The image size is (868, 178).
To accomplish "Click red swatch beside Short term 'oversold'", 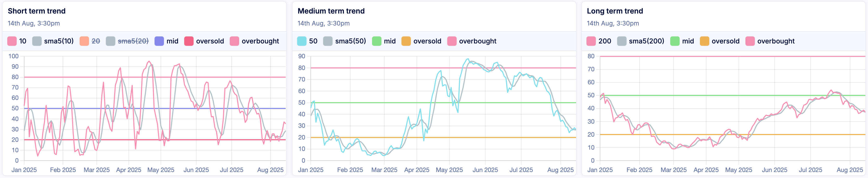I will (189, 41).
